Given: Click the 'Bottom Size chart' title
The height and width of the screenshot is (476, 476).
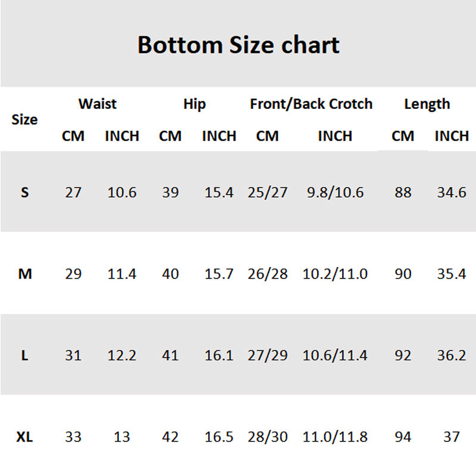Looking at the screenshot, I should 238,45.
